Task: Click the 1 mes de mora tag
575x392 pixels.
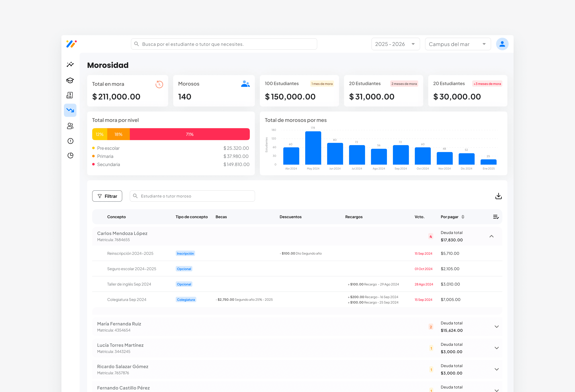Action: (x=322, y=84)
